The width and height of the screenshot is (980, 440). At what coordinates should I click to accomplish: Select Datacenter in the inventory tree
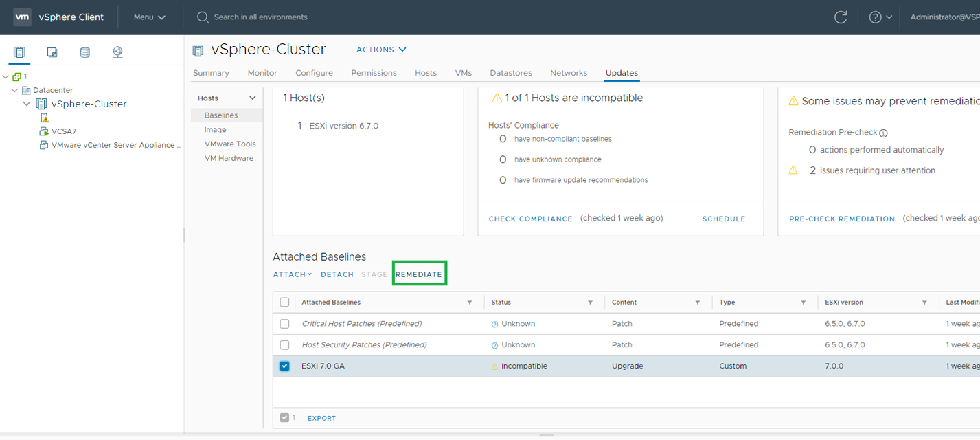pyautogui.click(x=53, y=90)
